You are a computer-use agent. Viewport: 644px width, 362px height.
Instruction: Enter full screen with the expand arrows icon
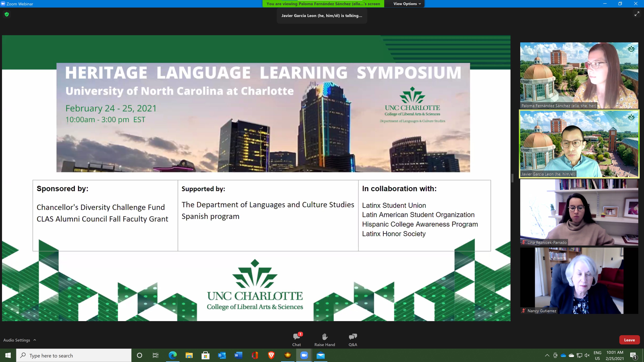[x=636, y=14]
